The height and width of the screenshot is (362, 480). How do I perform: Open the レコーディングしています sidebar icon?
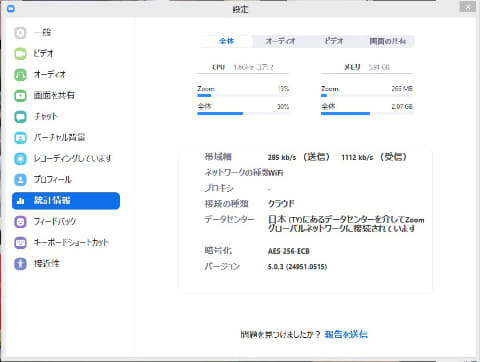click(x=20, y=159)
